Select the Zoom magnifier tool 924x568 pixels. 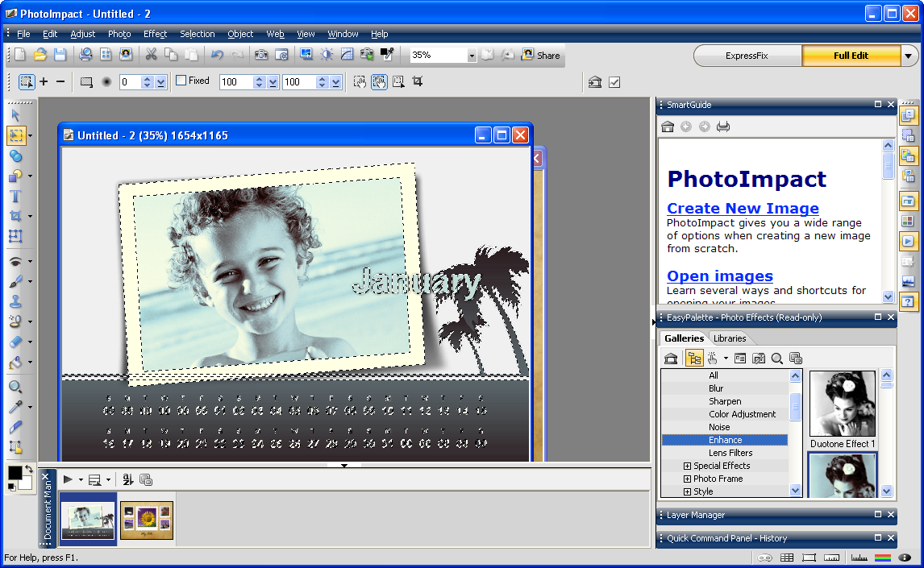point(15,387)
